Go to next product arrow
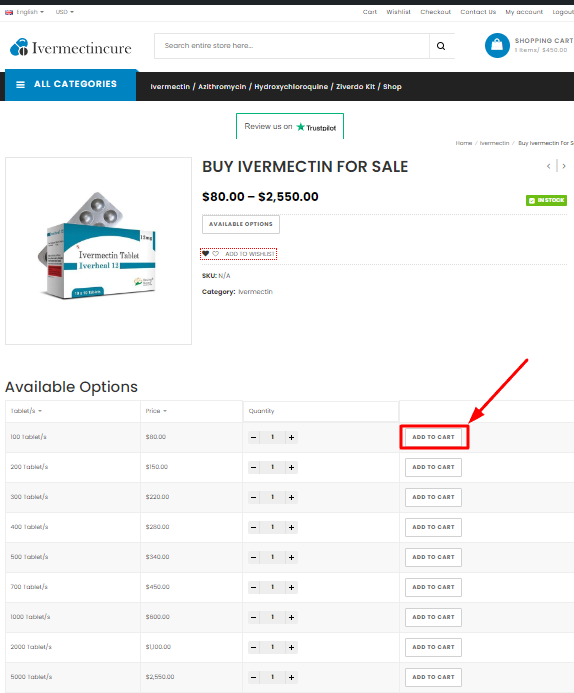The width and height of the screenshot is (574, 693). pyautogui.click(x=564, y=166)
